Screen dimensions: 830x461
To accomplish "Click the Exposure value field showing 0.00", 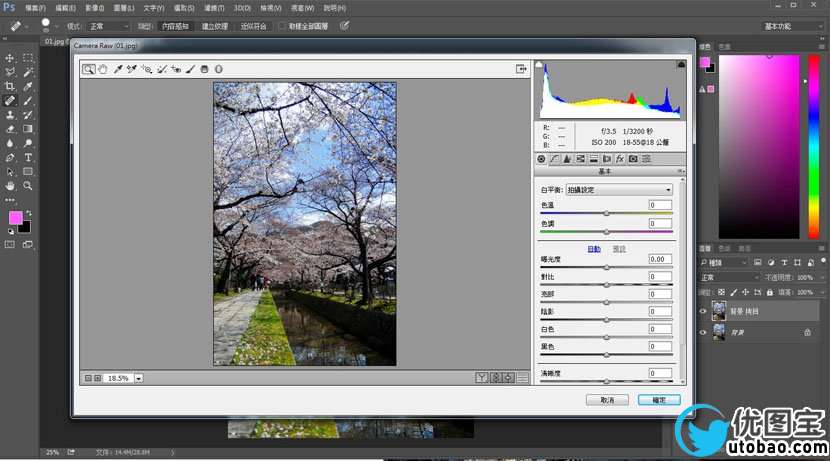I will click(660, 259).
